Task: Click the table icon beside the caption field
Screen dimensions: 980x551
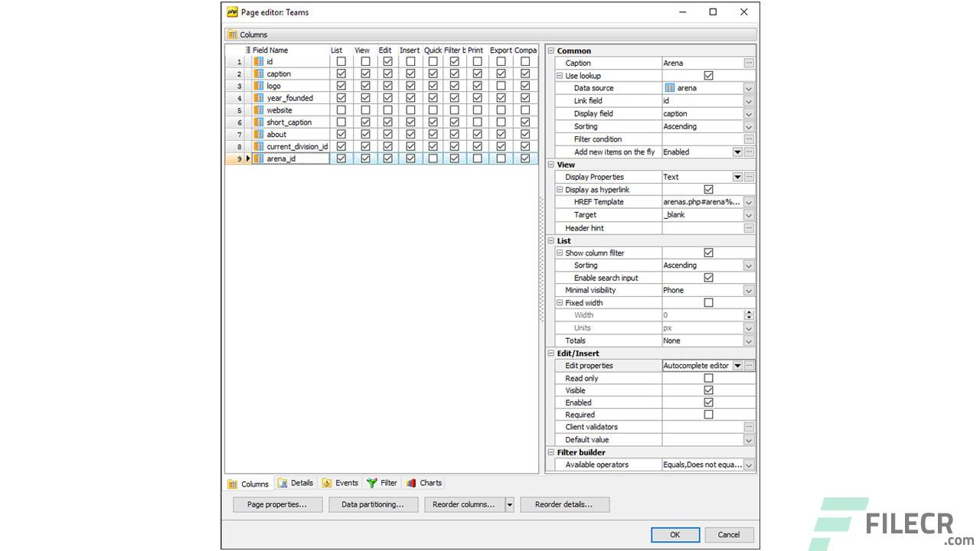Action: [259, 73]
